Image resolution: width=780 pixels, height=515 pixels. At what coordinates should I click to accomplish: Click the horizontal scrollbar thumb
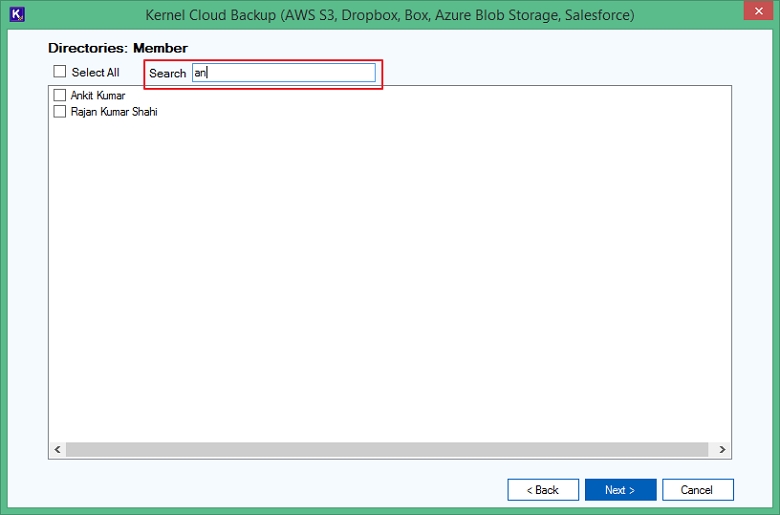(387, 449)
